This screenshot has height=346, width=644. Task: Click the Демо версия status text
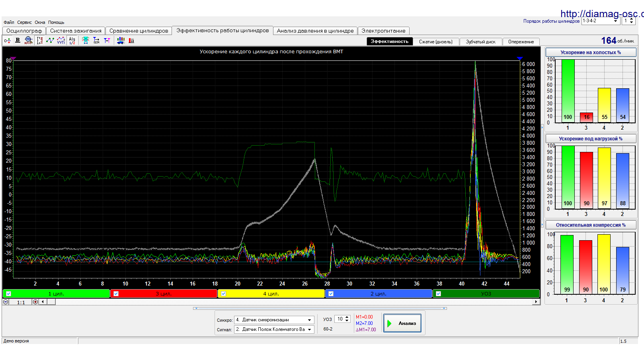tap(16, 341)
